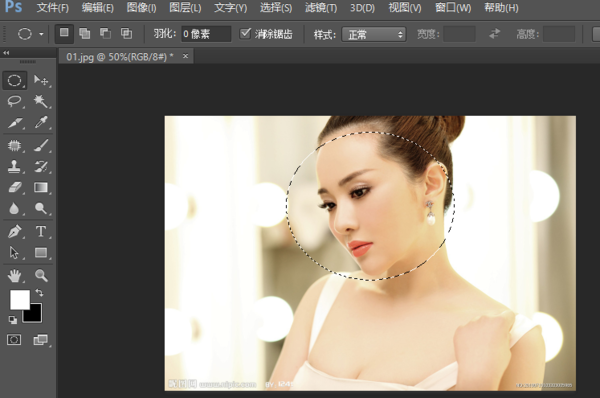Open the 窗口(W) menu

[x=453, y=8]
